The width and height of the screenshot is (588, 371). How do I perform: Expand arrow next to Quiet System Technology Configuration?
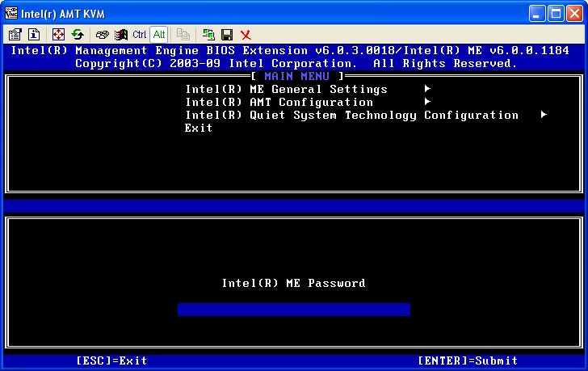pyautogui.click(x=544, y=115)
